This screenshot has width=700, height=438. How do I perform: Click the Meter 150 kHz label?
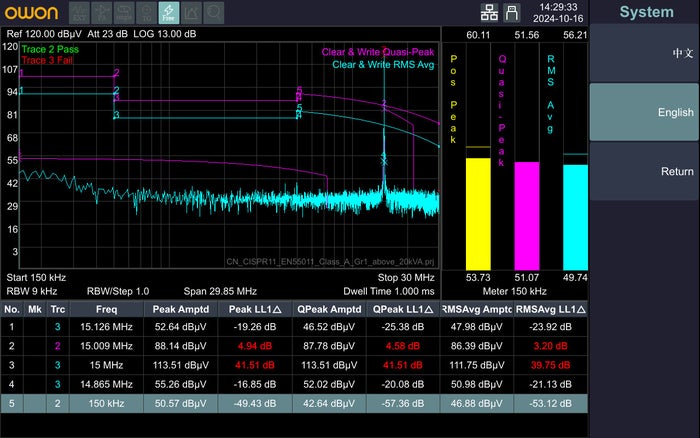click(x=514, y=292)
